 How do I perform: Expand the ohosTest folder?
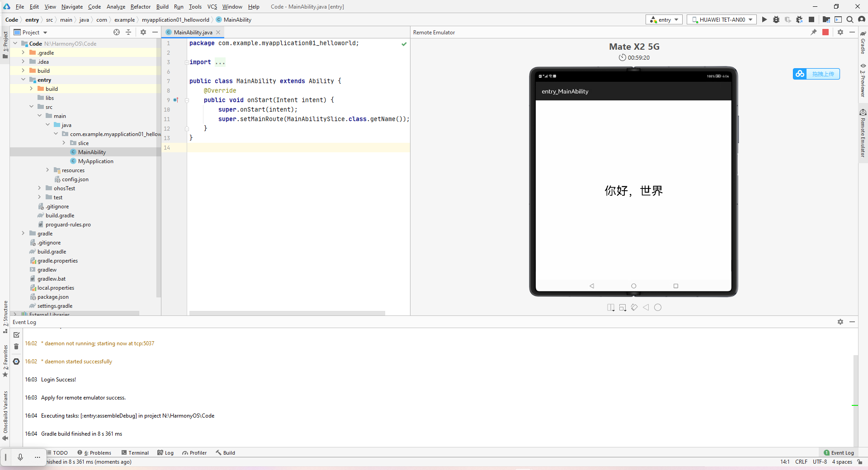click(x=39, y=188)
